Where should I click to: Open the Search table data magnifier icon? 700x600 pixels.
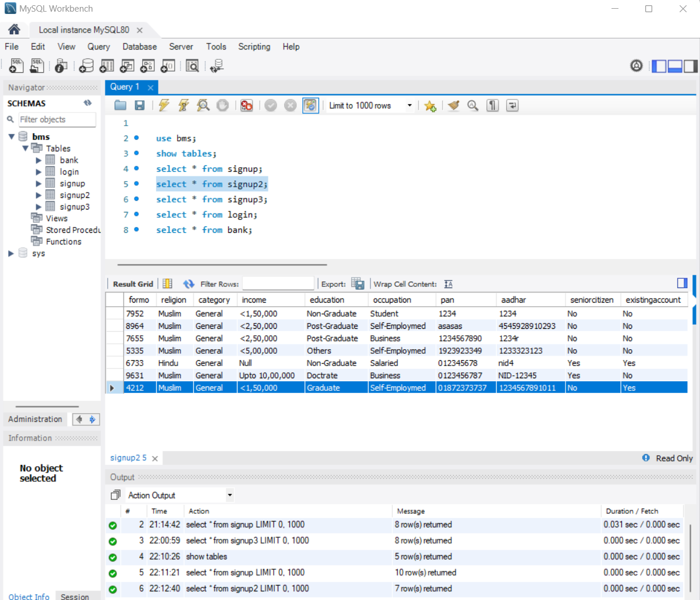point(192,66)
